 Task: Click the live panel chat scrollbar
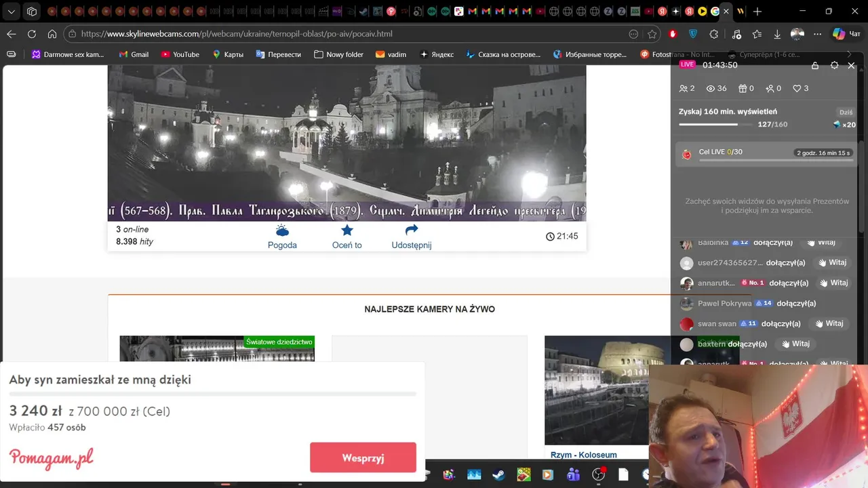(x=861, y=186)
